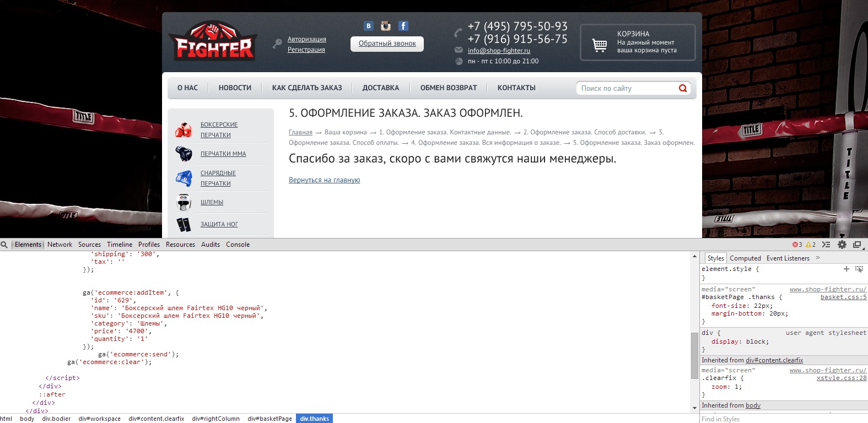
Task: Open the Sources tab
Action: click(89, 245)
